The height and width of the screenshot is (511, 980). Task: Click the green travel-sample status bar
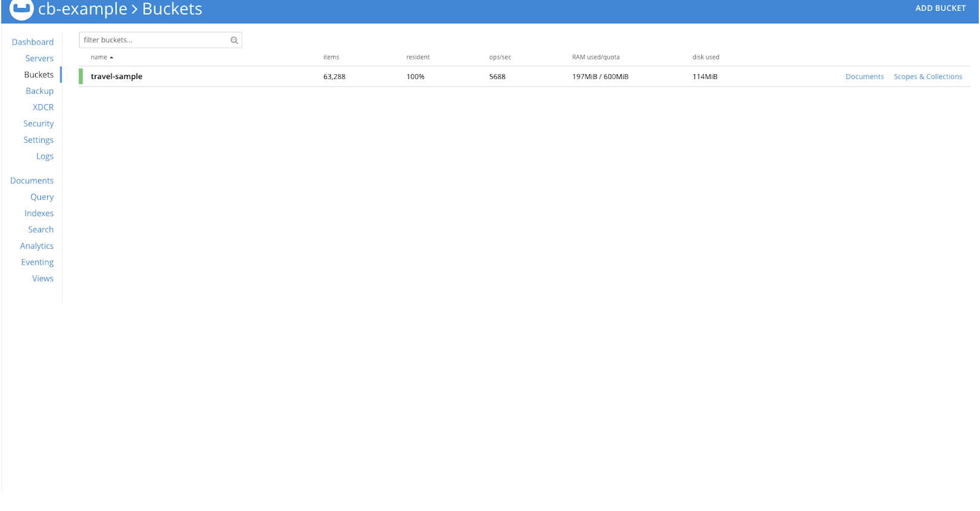click(81, 77)
